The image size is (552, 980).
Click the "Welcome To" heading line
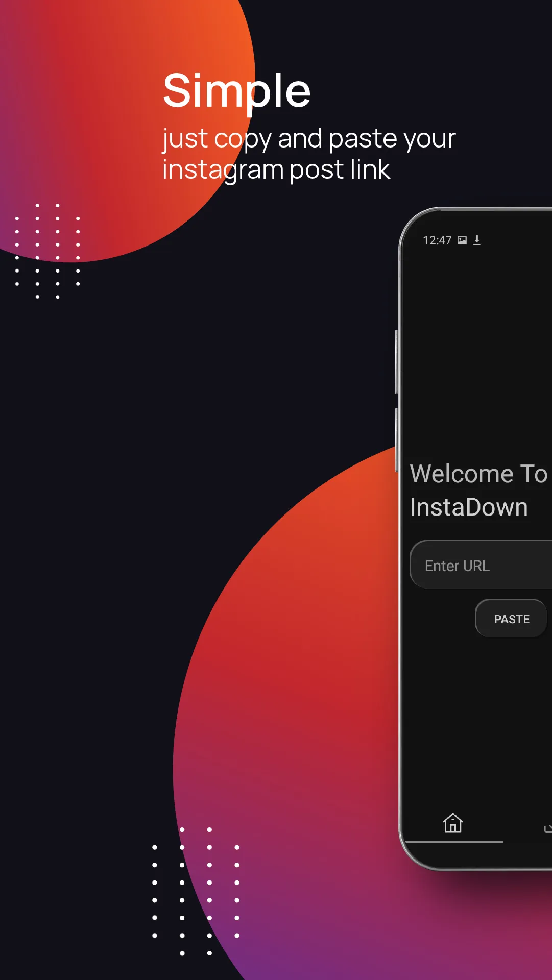(x=478, y=474)
